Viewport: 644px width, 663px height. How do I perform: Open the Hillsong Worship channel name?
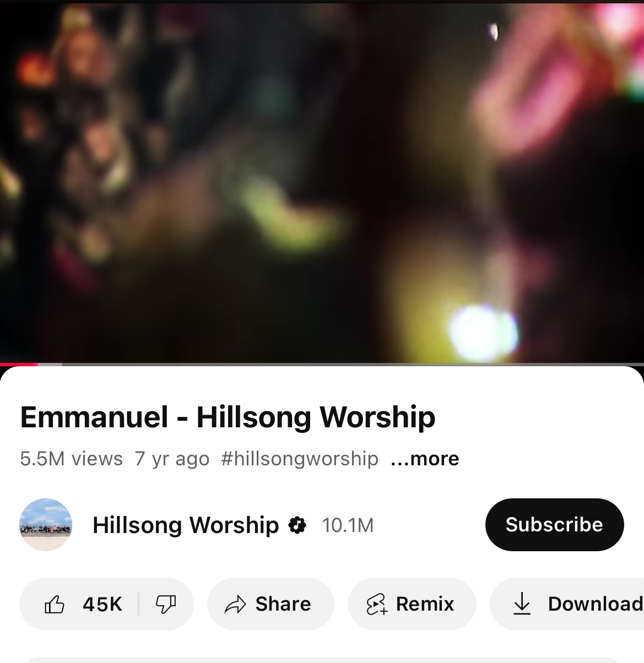(x=186, y=525)
